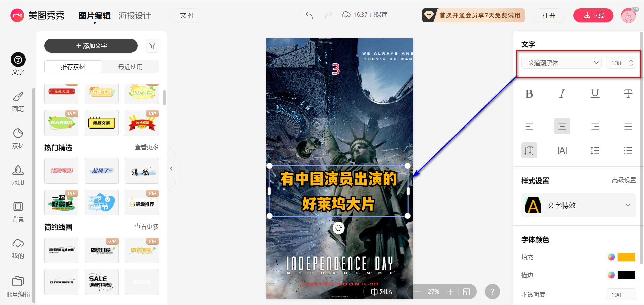644x305 pixels.
Task: Click the redo arrow
Action: pos(328,15)
